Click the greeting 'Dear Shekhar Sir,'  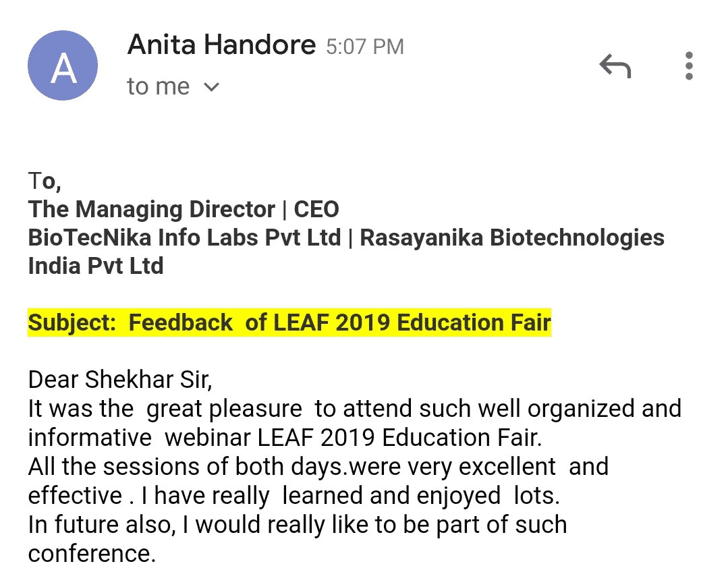(x=120, y=380)
